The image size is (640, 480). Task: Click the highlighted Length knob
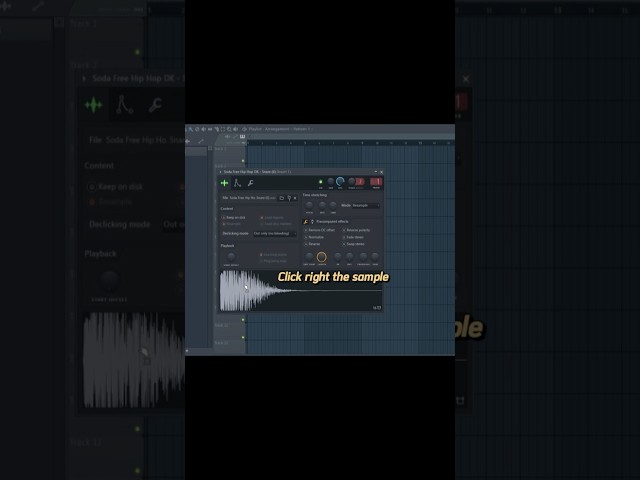(322, 257)
